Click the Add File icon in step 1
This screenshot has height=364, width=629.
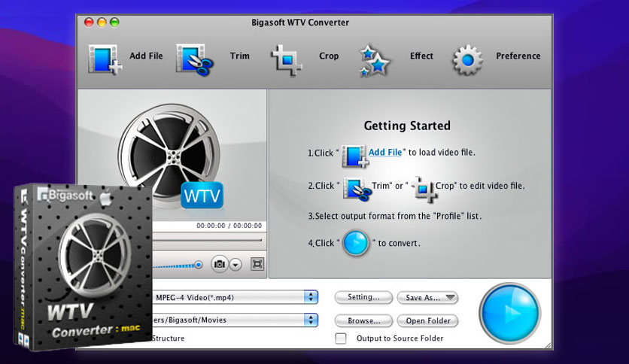pyautogui.click(x=354, y=156)
